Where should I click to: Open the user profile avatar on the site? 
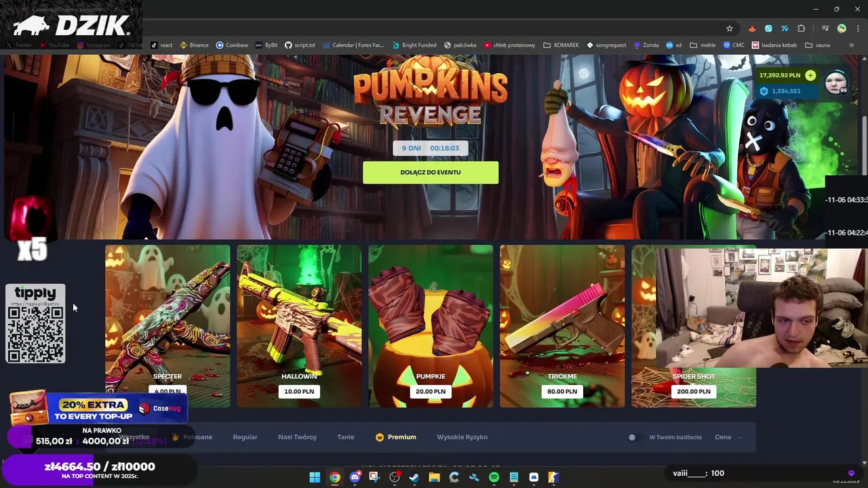pyautogui.click(x=835, y=82)
